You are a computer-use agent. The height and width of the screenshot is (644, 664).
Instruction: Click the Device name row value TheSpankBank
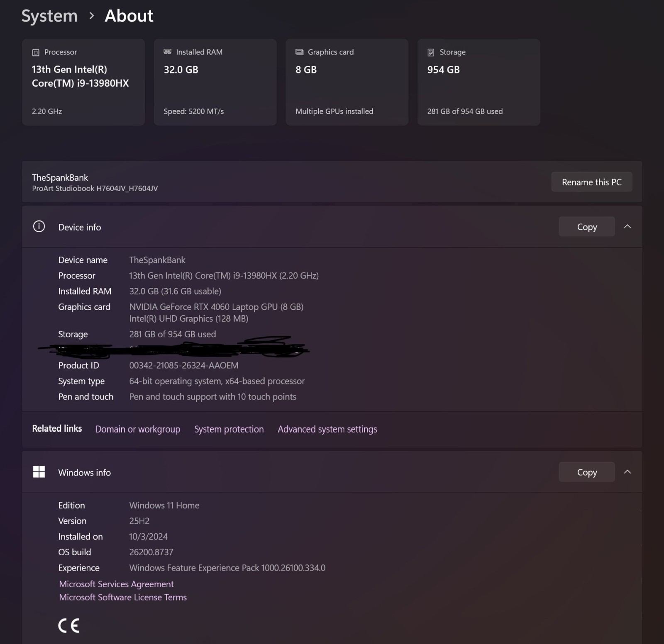coord(157,260)
